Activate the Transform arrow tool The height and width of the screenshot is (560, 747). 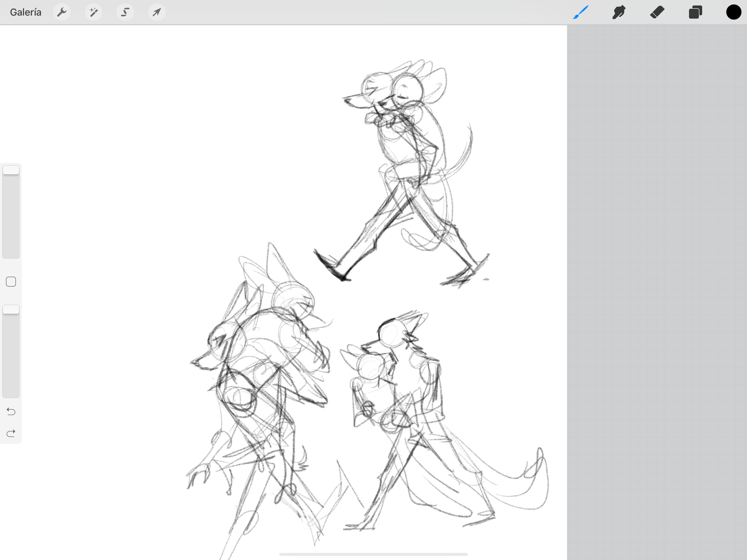[x=157, y=13]
